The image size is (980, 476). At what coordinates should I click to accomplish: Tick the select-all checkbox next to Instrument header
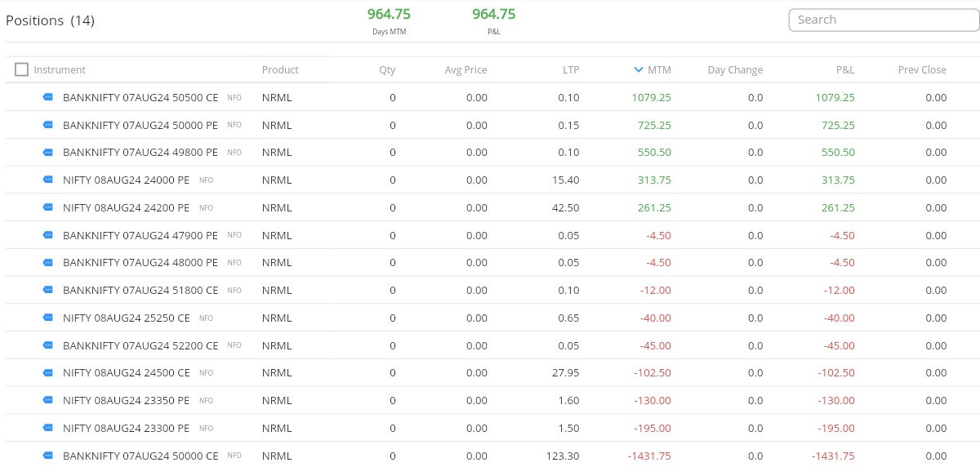click(21, 69)
